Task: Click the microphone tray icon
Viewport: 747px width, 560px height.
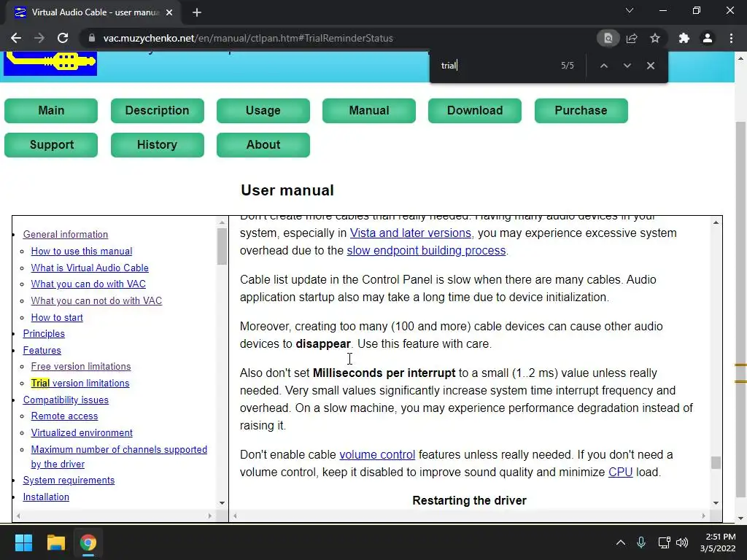Action: [x=641, y=542]
